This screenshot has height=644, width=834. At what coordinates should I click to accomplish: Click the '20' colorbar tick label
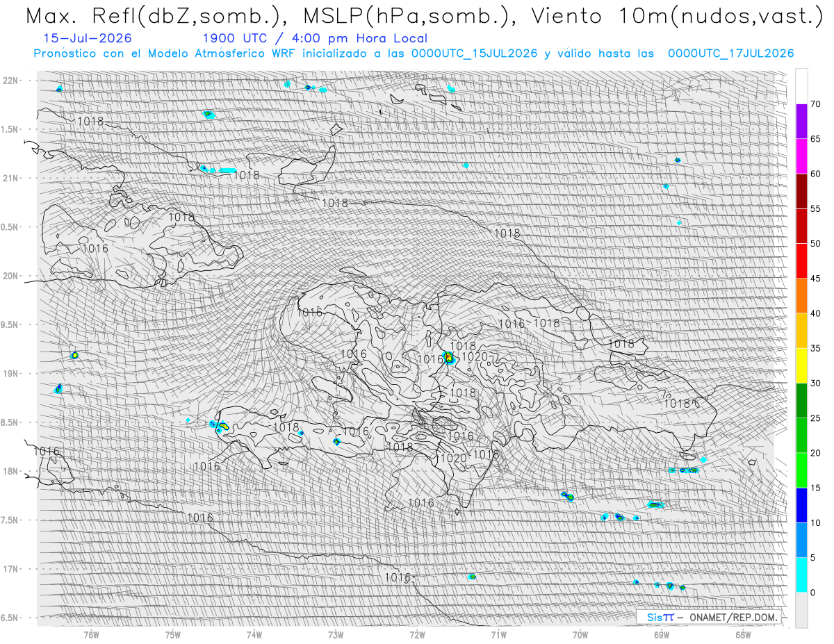(x=816, y=453)
